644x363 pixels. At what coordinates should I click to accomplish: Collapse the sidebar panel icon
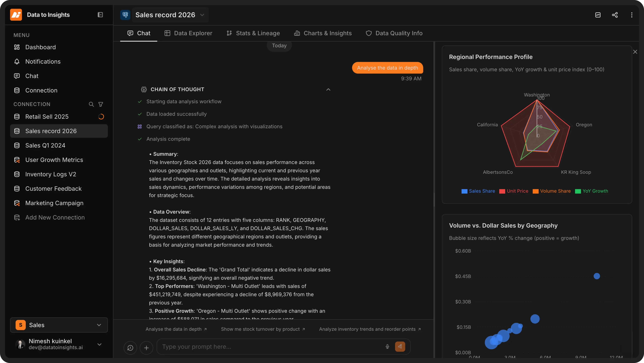point(100,15)
